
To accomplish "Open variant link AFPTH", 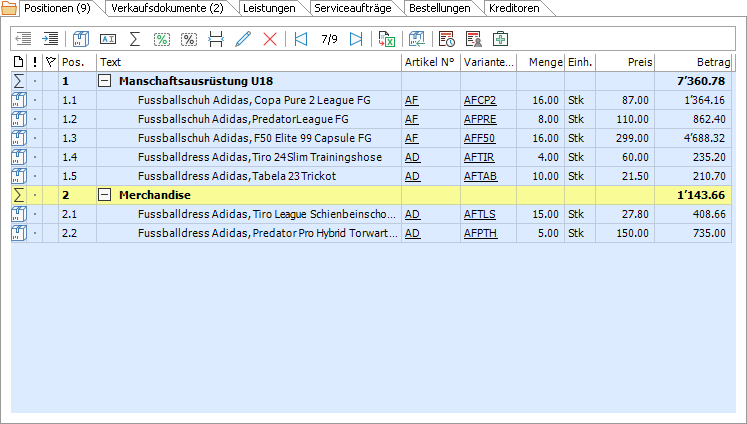I will 480,233.
